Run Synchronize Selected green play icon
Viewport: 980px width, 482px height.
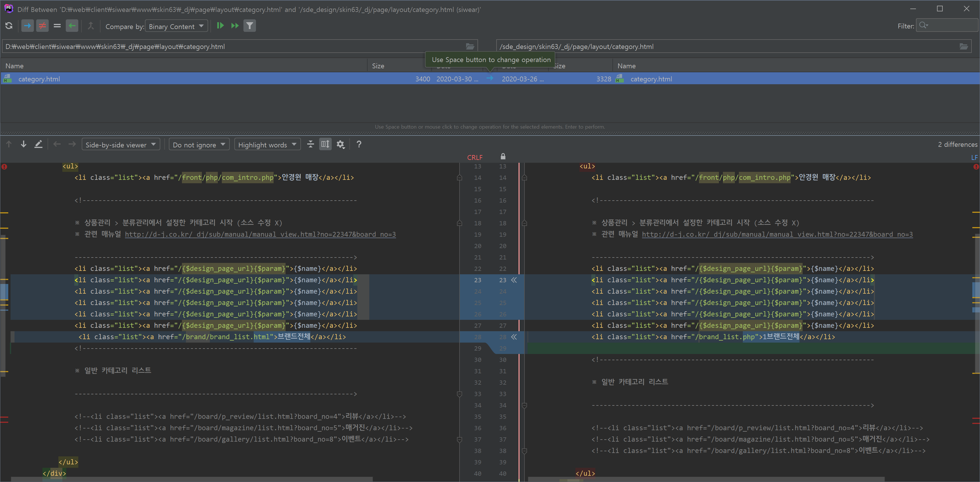point(220,26)
